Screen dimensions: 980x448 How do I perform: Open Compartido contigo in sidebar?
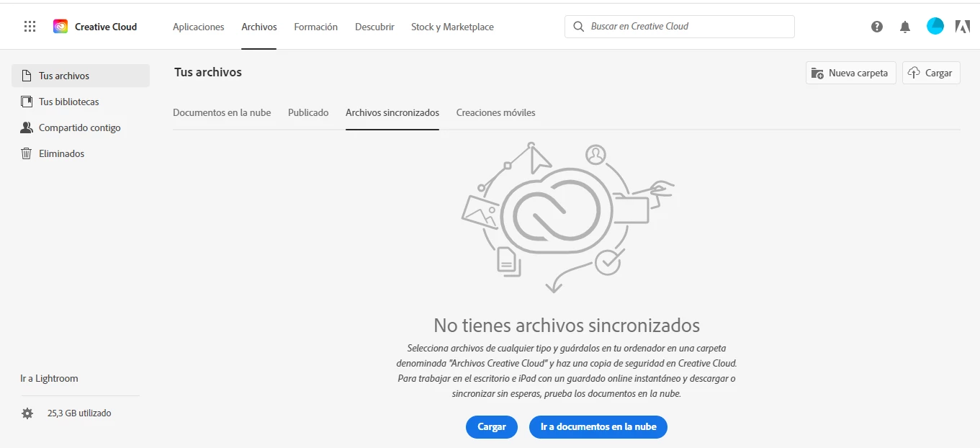81,127
